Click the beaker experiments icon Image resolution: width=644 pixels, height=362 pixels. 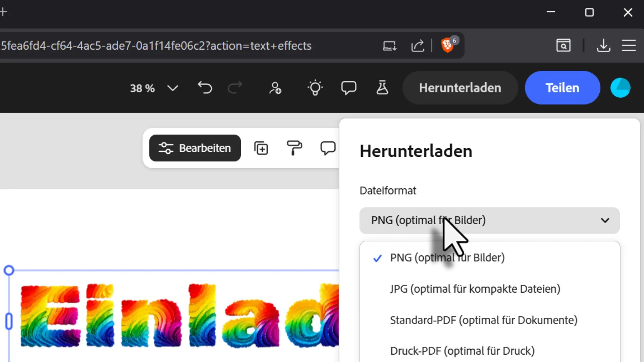pos(382,88)
